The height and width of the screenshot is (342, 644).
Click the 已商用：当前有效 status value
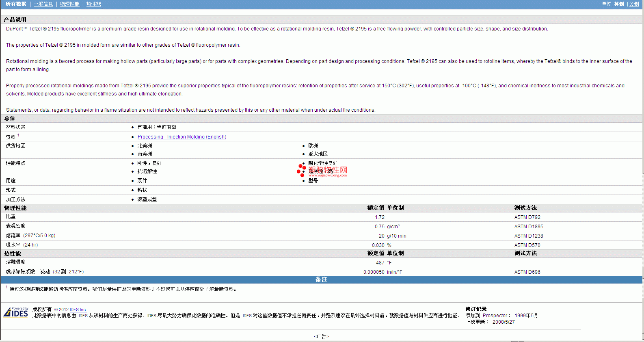point(157,127)
